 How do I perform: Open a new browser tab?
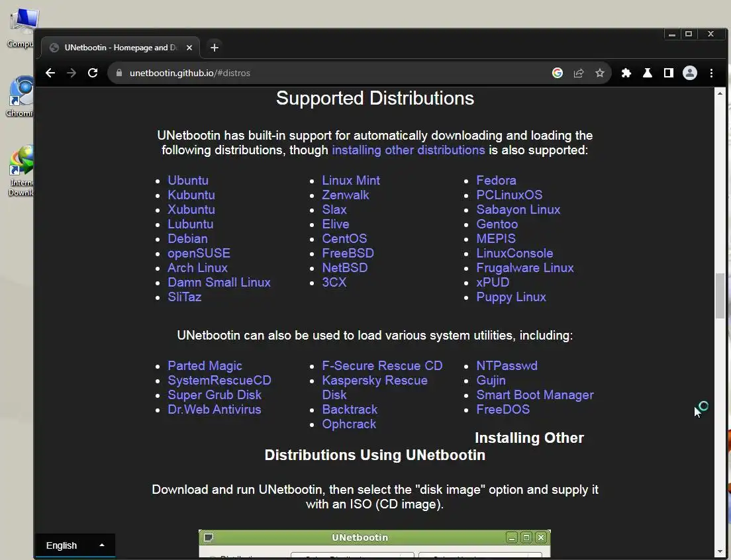[215, 48]
